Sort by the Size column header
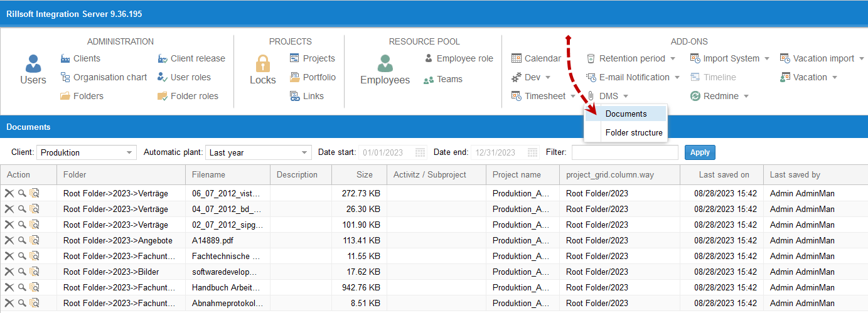 click(359, 175)
